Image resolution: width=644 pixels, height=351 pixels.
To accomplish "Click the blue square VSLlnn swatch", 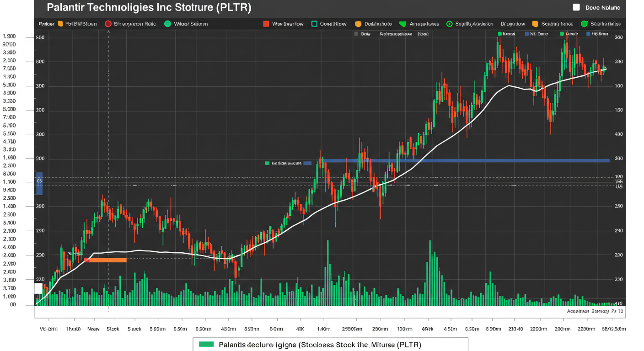I will 588,34.
